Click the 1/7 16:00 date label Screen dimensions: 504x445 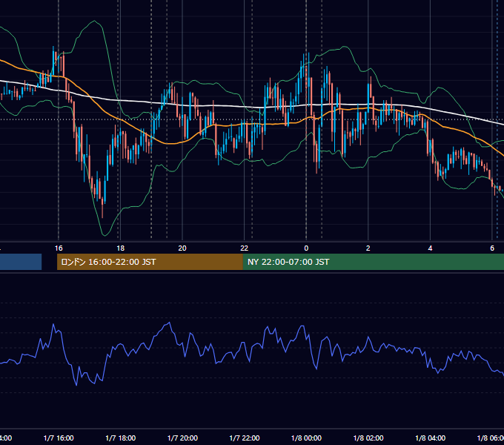tap(59, 438)
